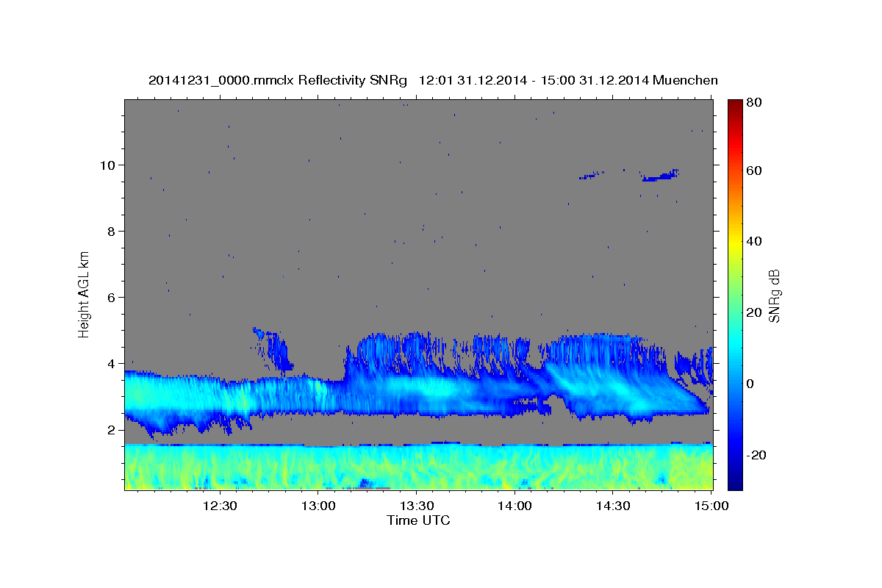
Task: Click the 'Height AGL km' axis label
Action: (x=85, y=293)
